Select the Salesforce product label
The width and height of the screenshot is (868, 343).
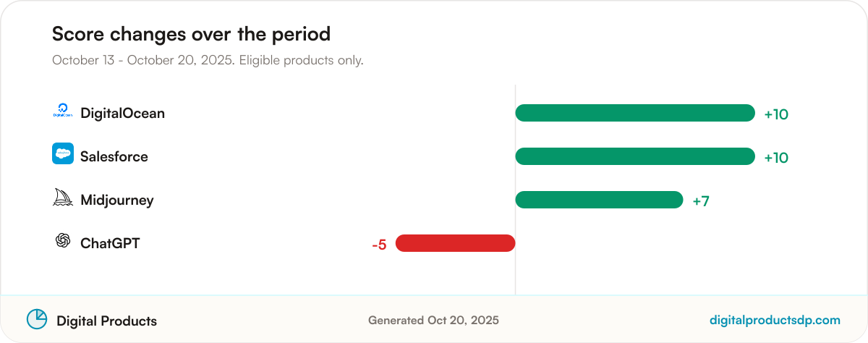tap(114, 157)
